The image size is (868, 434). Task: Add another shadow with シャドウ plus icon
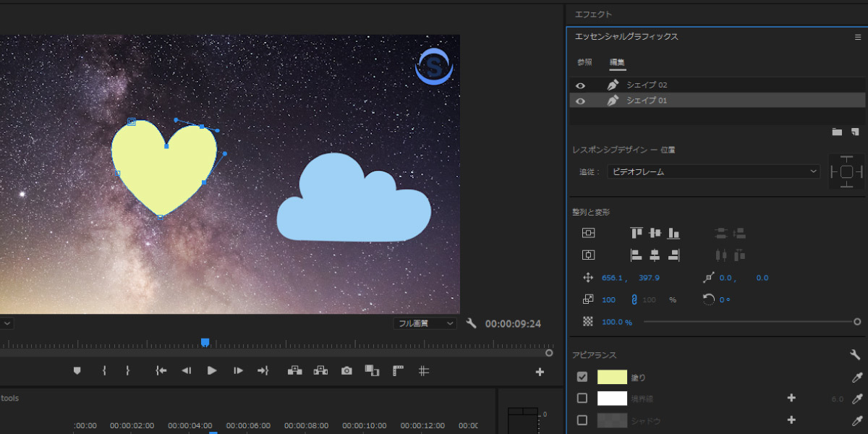point(791,420)
